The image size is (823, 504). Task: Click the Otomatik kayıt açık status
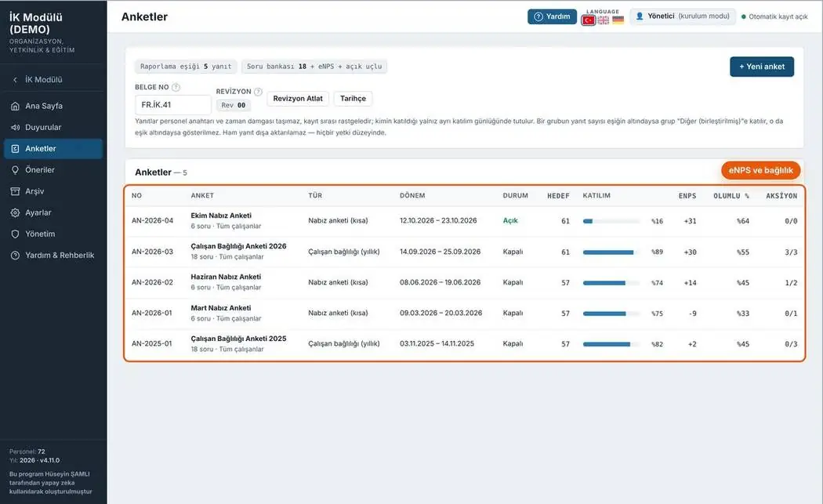pyautogui.click(x=774, y=16)
